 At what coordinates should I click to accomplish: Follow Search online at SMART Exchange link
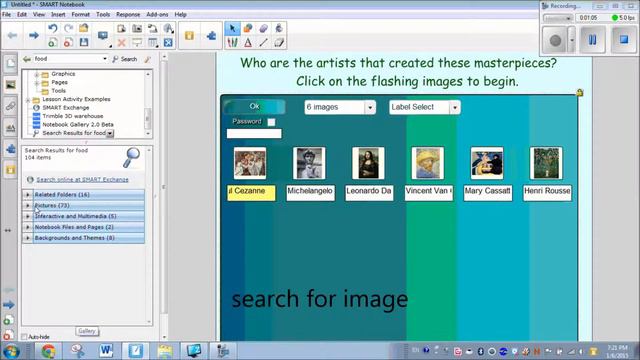pyautogui.click(x=82, y=180)
